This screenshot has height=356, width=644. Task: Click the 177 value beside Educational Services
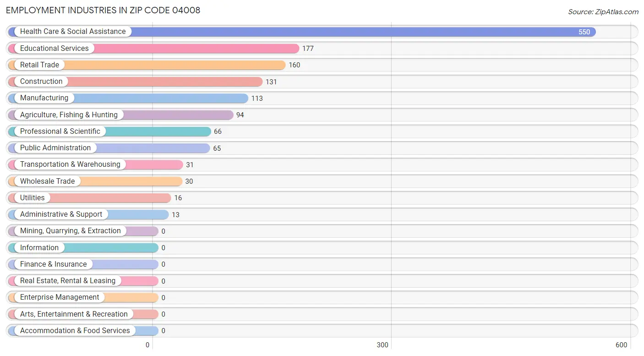[x=308, y=49]
